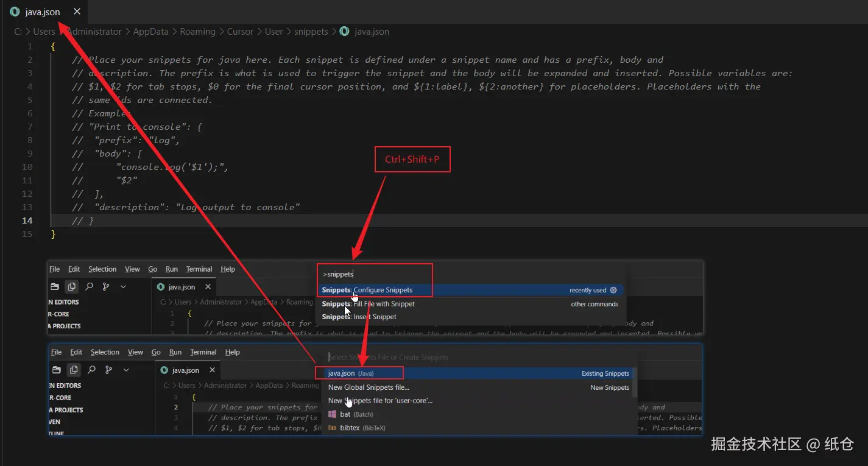868x466 pixels.
Task: Open snippets folder in main editor breadcrumb
Action: (x=311, y=31)
